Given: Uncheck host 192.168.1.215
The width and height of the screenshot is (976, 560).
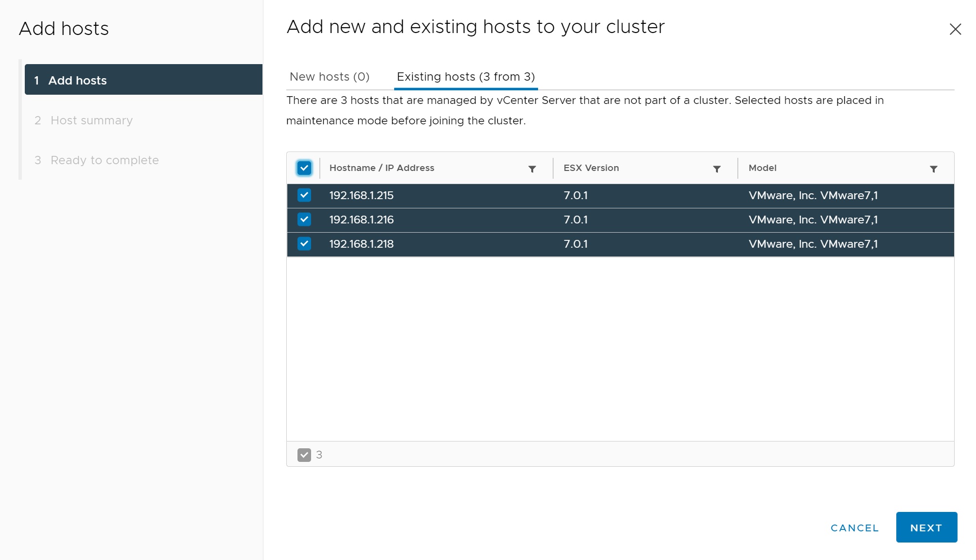Looking at the screenshot, I should [x=304, y=195].
